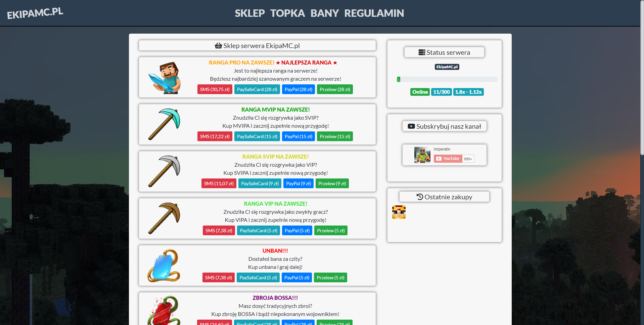The image size is (644, 325).
Task: Click the Imperativ channel avatar
Action: (x=422, y=155)
